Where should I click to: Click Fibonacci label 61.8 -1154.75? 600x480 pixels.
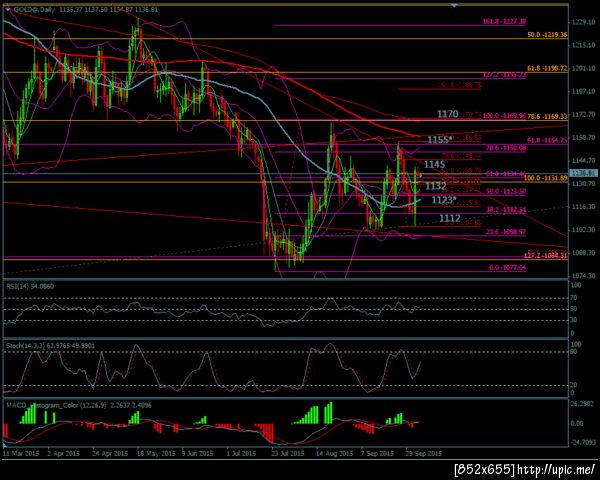[x=548, y=140]
